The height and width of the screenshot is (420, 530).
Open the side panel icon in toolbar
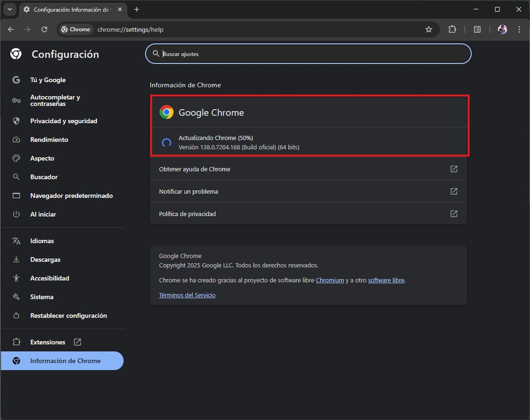477,30
